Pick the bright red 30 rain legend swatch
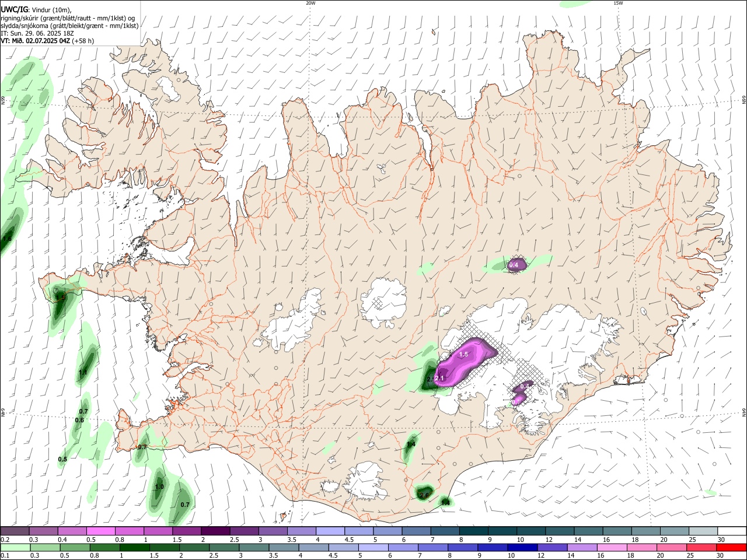Viewport: 747px width, 560px height. [731, 548]
